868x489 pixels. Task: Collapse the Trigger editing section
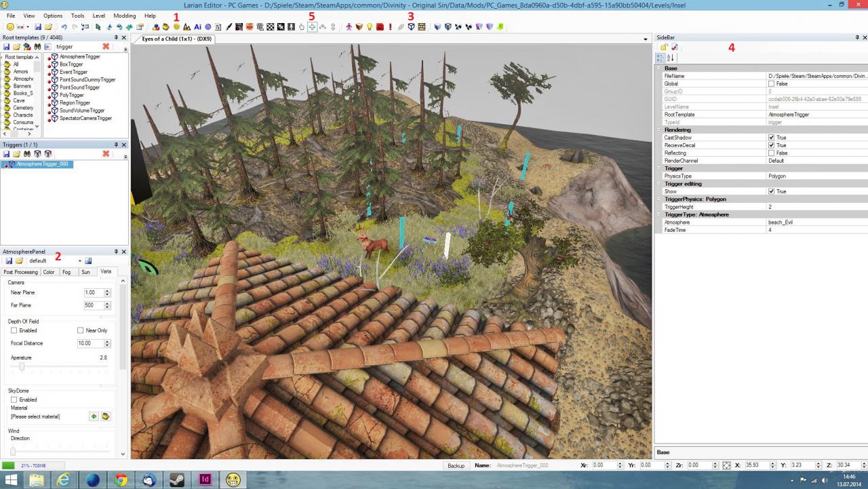658,184
